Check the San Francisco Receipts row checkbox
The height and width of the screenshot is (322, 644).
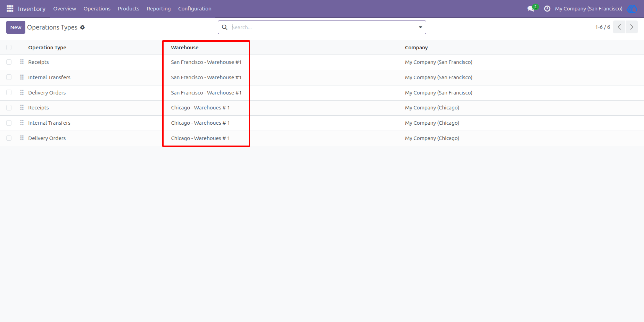[x=9, y=62]
